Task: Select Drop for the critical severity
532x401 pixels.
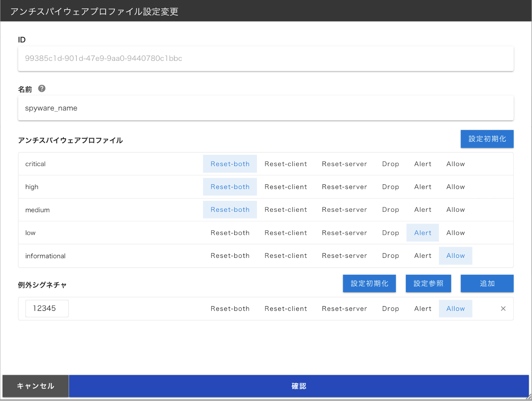Action: coord(390,164)
